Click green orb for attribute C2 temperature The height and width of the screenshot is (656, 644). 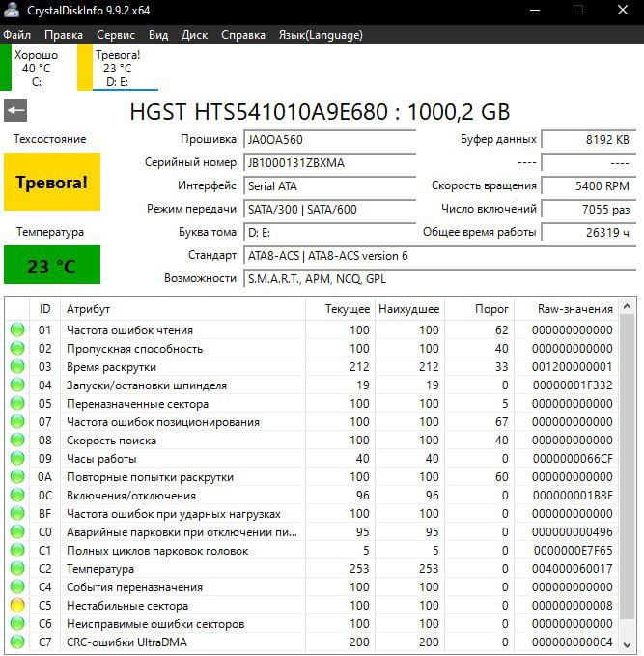coord(17,568)
